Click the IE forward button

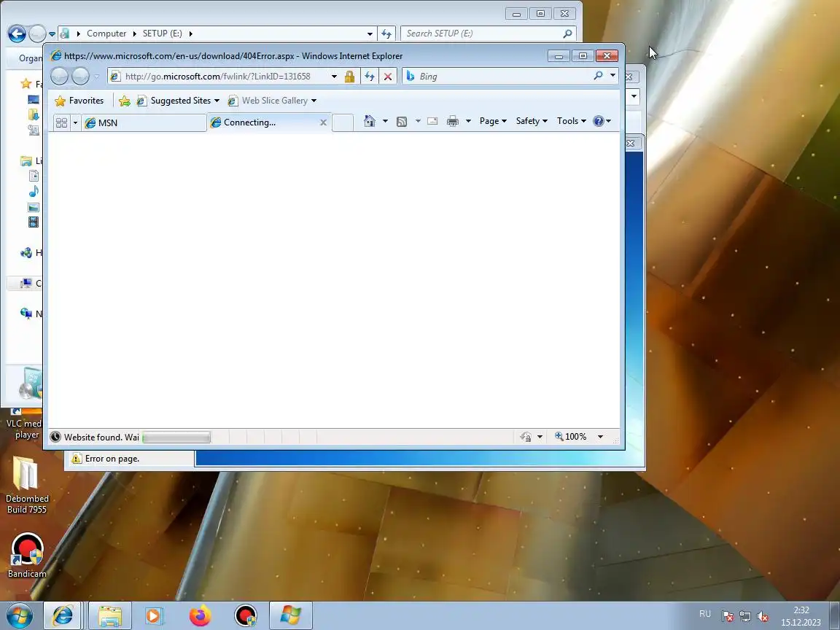tap(80, 77)
